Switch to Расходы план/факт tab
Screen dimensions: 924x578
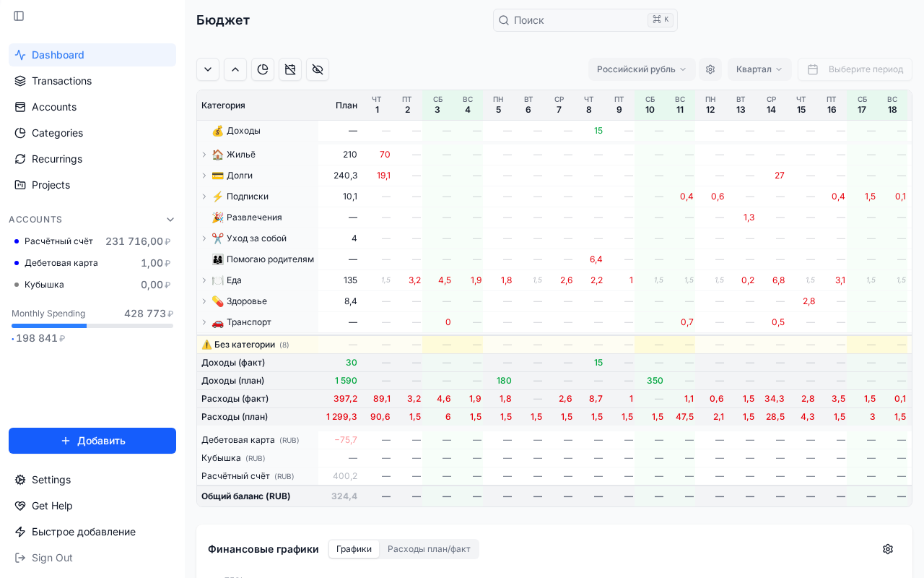tap(429, 549)
